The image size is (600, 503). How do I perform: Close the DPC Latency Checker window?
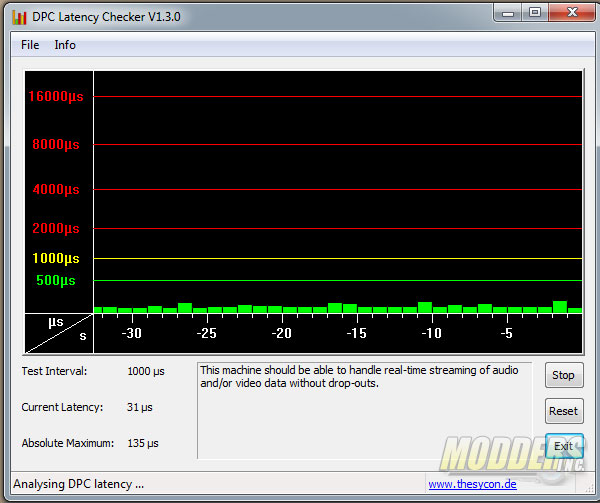[572, 13]
